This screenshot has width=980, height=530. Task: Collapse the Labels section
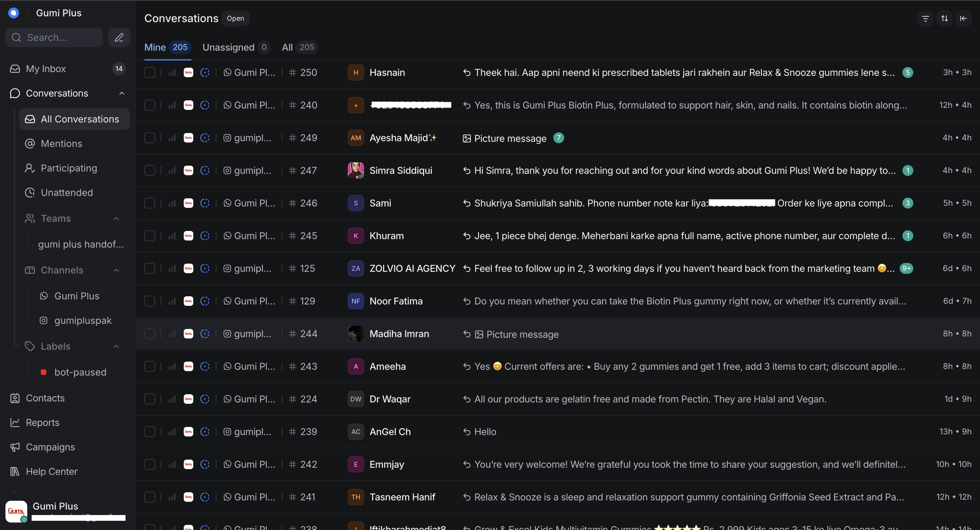point(116,346)
